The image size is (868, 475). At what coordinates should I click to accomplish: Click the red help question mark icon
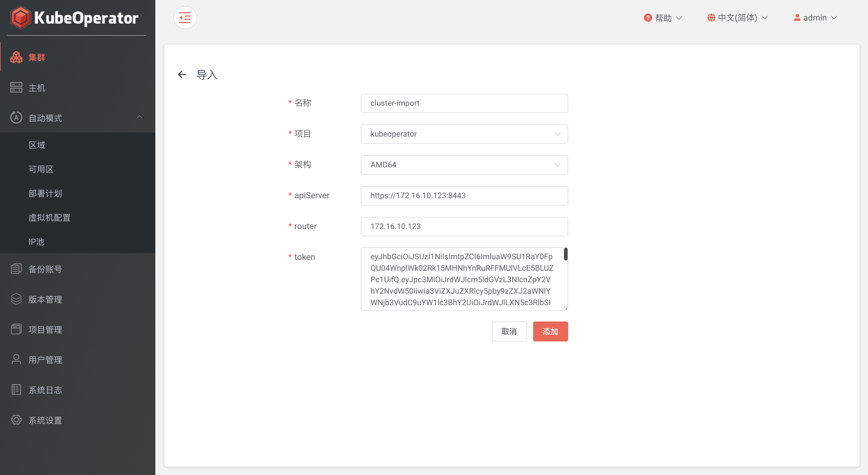(x=648, y=18)
